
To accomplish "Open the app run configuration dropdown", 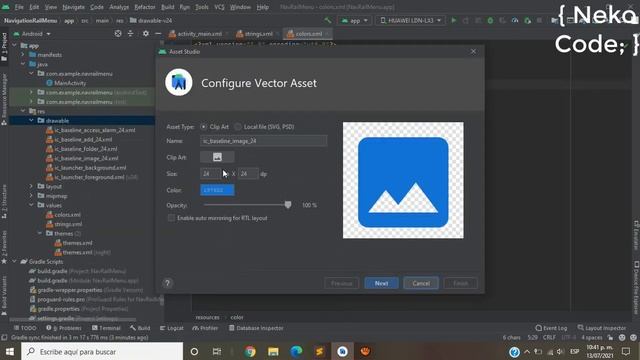I will coord(355,20).
